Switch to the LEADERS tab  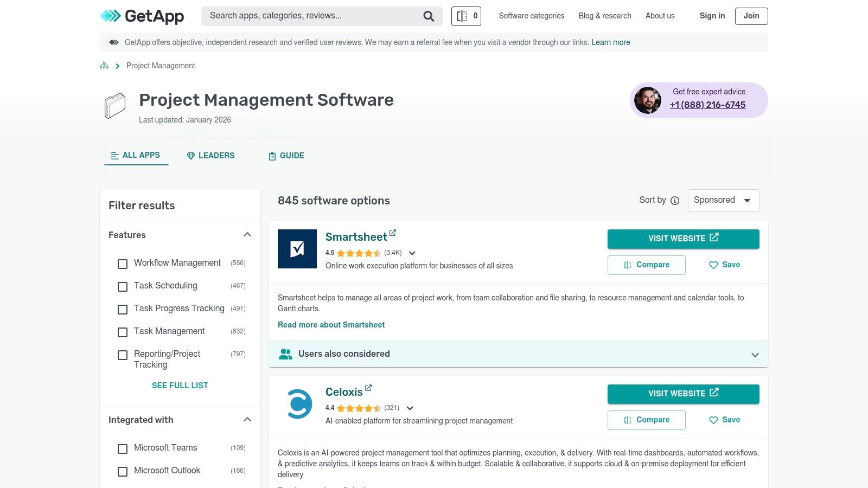[210, 156]
